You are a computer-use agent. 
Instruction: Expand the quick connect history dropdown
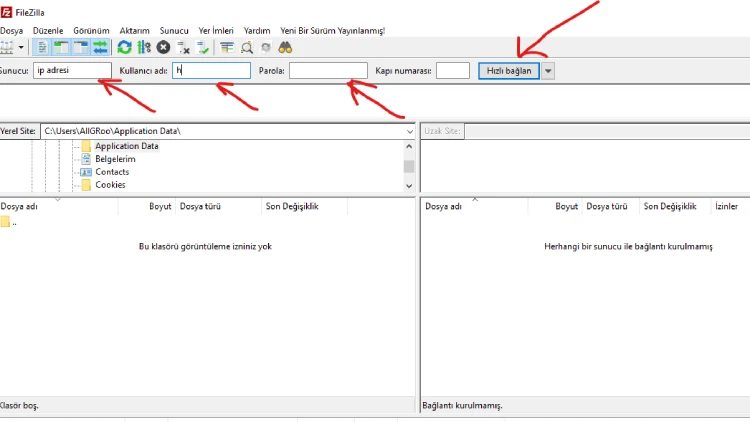pyautogui.click(x=548, y=70)
